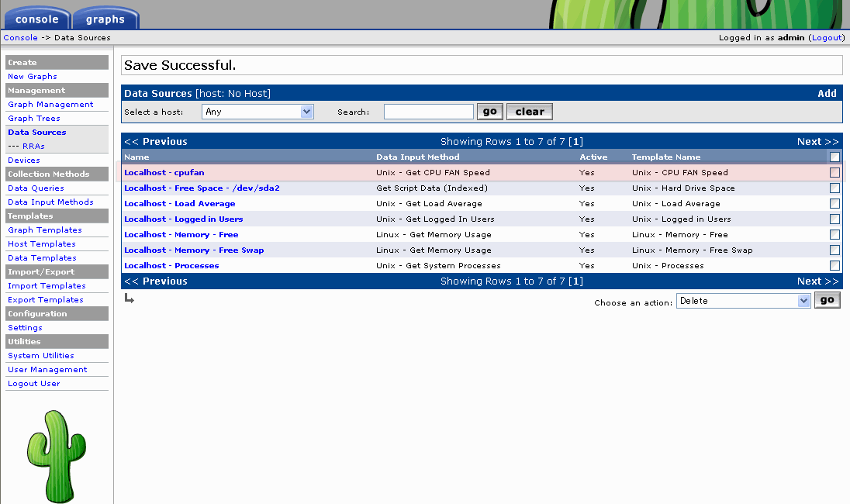850x504 pixels.
Task: Check the box for Localhost - cpufan row
Action: (x=834, y=173)
